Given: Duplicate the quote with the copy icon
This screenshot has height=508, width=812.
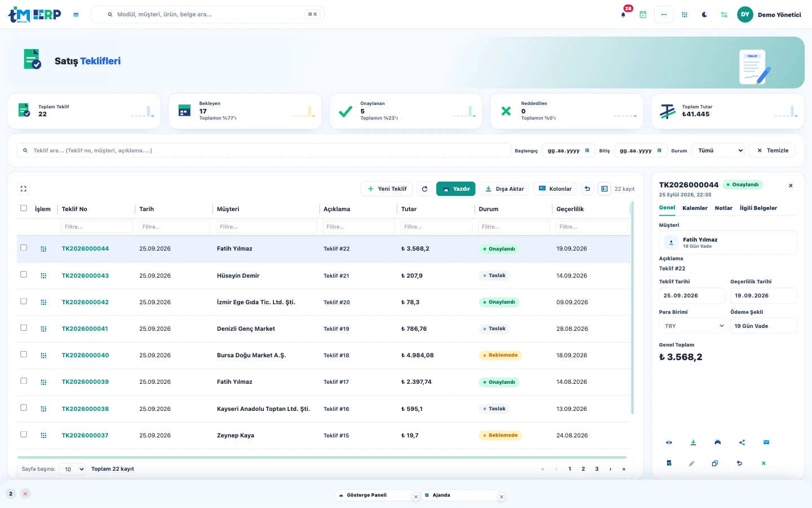Looking at the screenshot, I should point(715,463).
